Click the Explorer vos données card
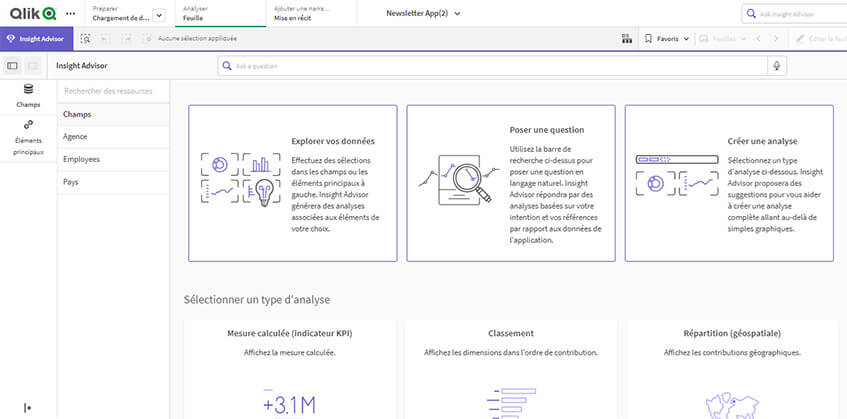The width and height of the screenshot is (847, 419). tap(293, 183)
